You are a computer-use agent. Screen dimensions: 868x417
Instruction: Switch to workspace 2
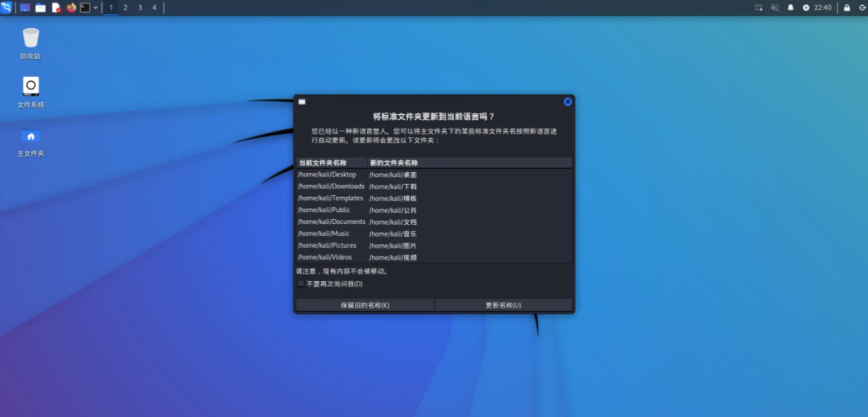(x=125, y=8)
